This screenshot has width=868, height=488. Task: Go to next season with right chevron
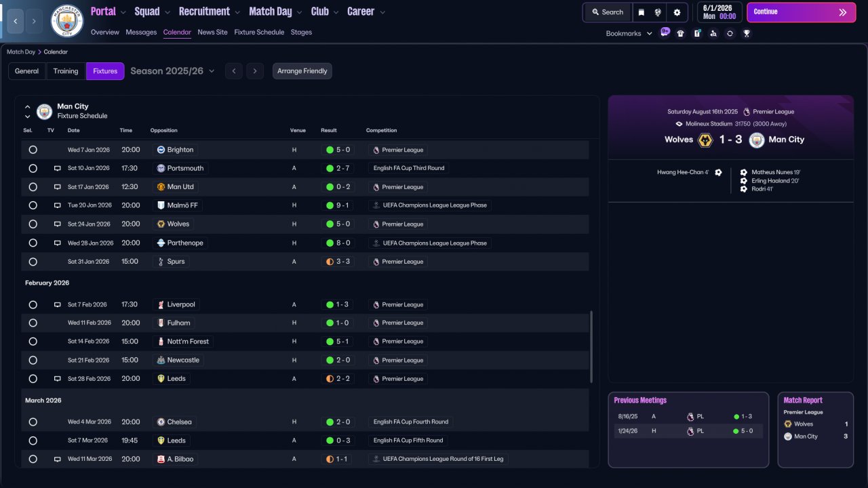[255, 71]
